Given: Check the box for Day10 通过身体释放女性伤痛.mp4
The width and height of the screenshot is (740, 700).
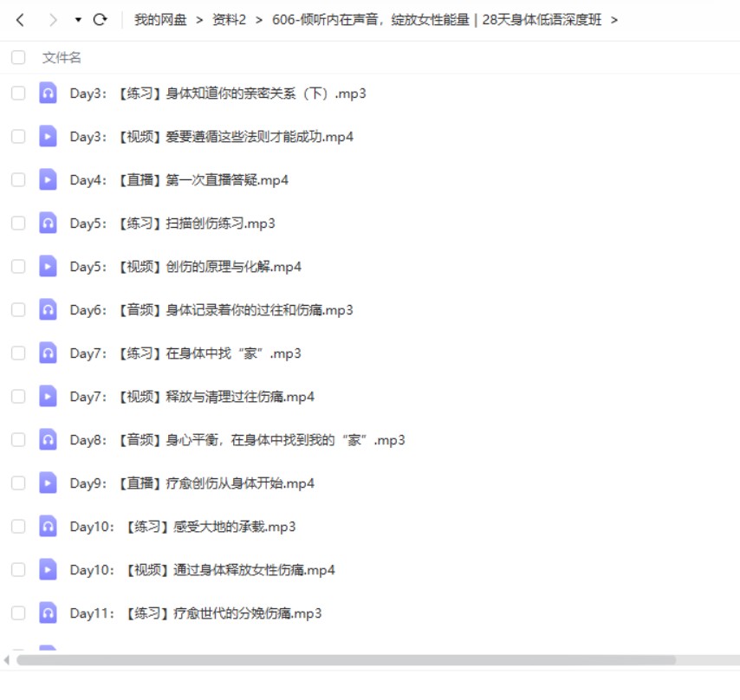Looking at the screenshot, I should coord(18,570).
